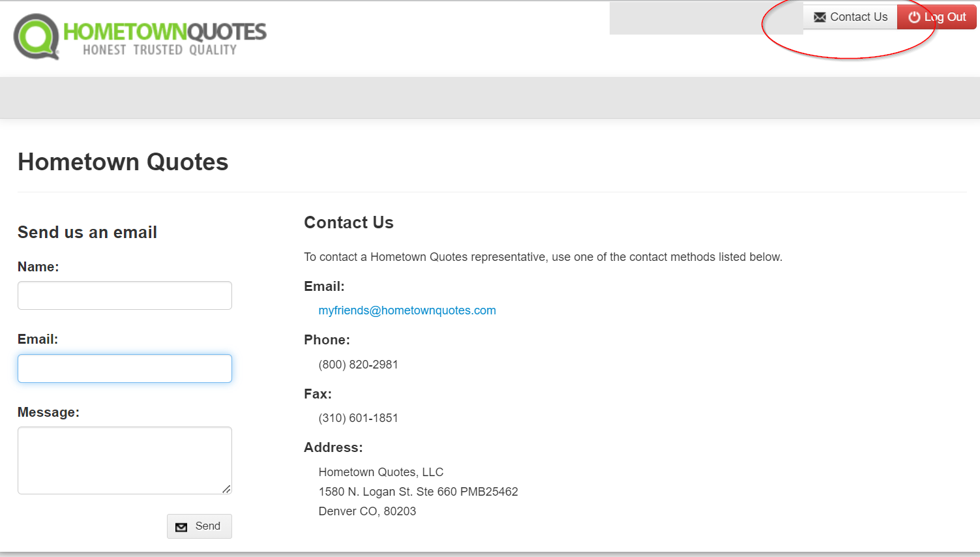This screenshot has width=980, height=557.
Task: Click into the Email text box
Action: (125, 369)
